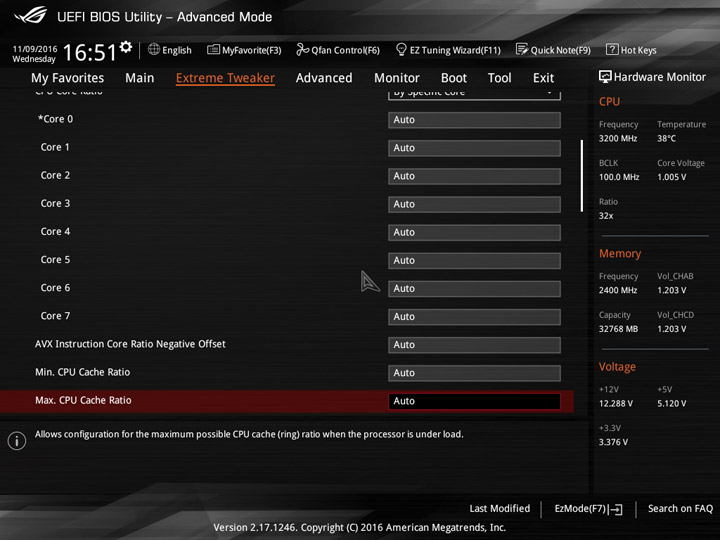Click the Max. CPU Cache Ratio field

(474, 401)
